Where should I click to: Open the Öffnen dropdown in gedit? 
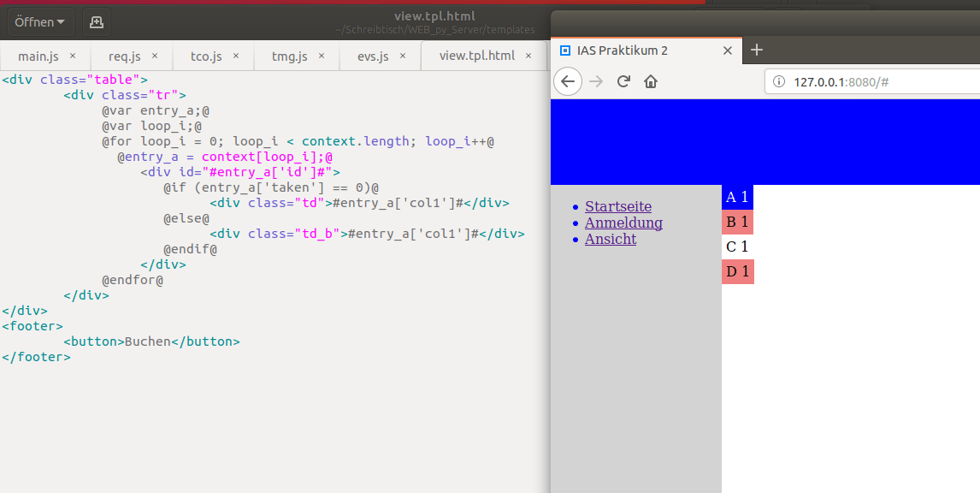pyautogui.click(x=39, y=21)
